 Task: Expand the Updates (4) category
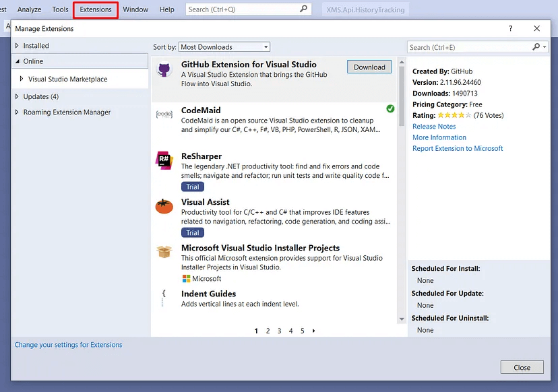17,96
